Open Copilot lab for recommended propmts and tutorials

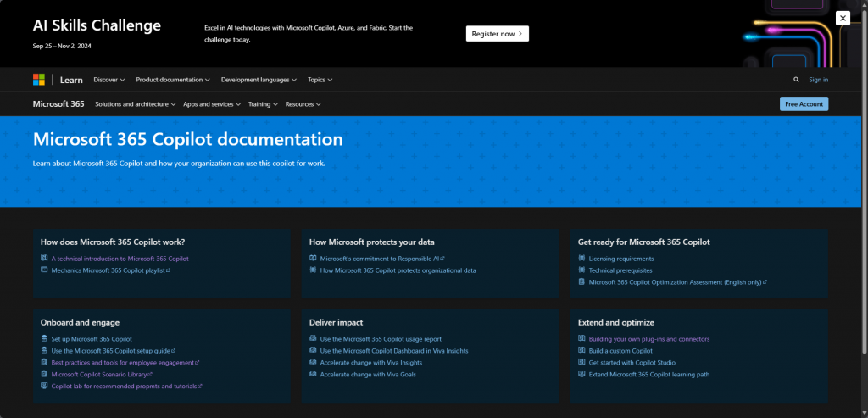coord(127,387)
